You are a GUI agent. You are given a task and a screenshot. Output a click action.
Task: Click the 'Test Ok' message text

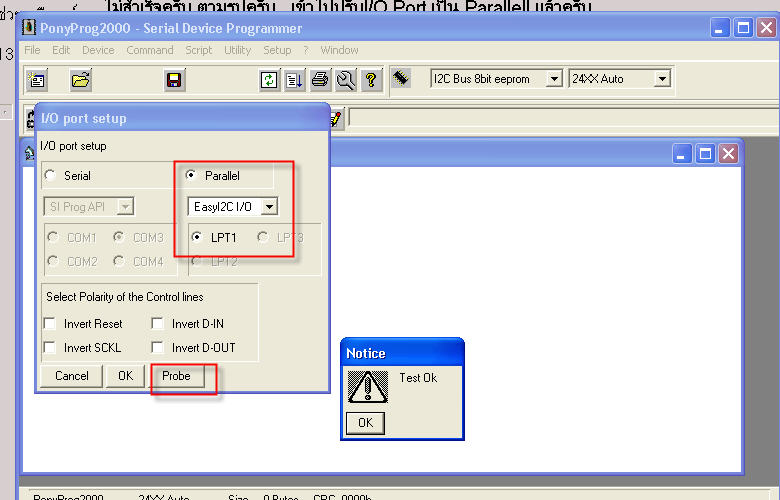(x=418, y=378)
